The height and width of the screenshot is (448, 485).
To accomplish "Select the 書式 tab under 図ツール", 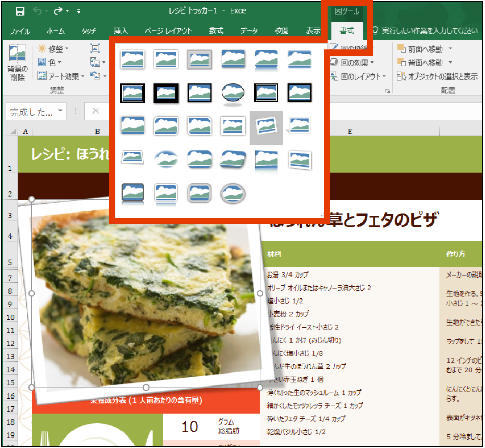I will coord(346,31).
